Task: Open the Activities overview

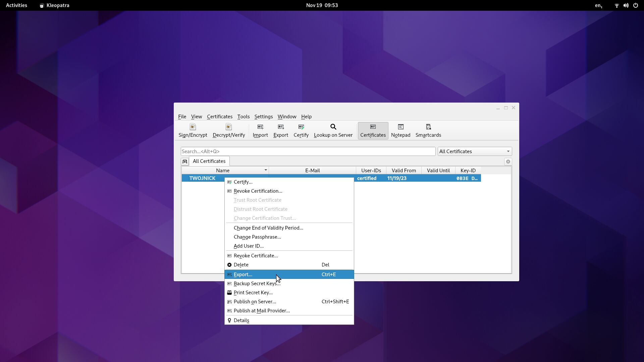Action: tap(16, 5)
